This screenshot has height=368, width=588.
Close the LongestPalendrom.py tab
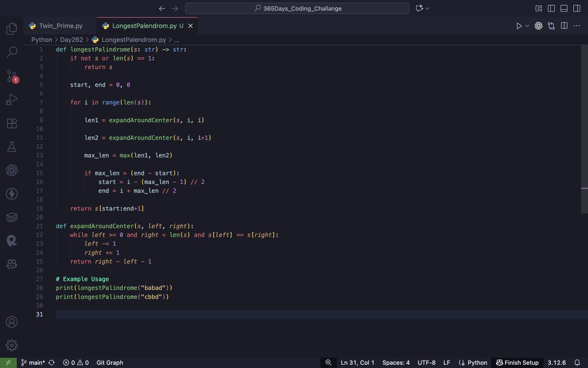click(x=191, y=26)
